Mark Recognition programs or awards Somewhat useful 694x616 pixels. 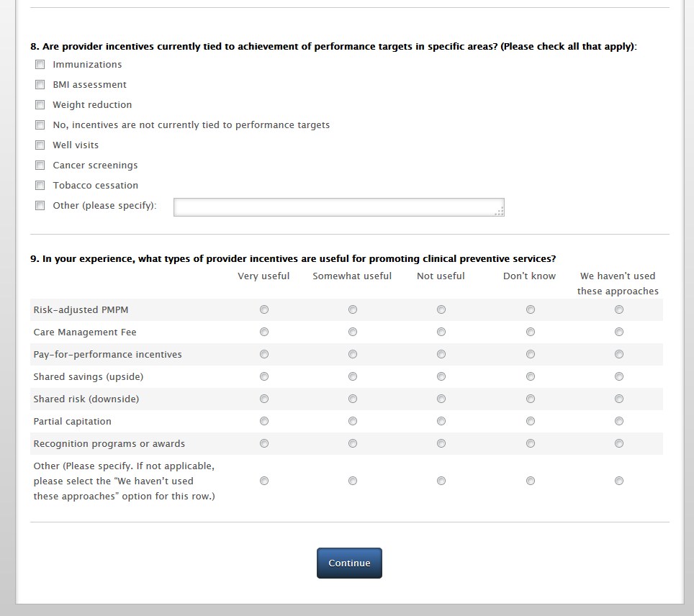353,443
